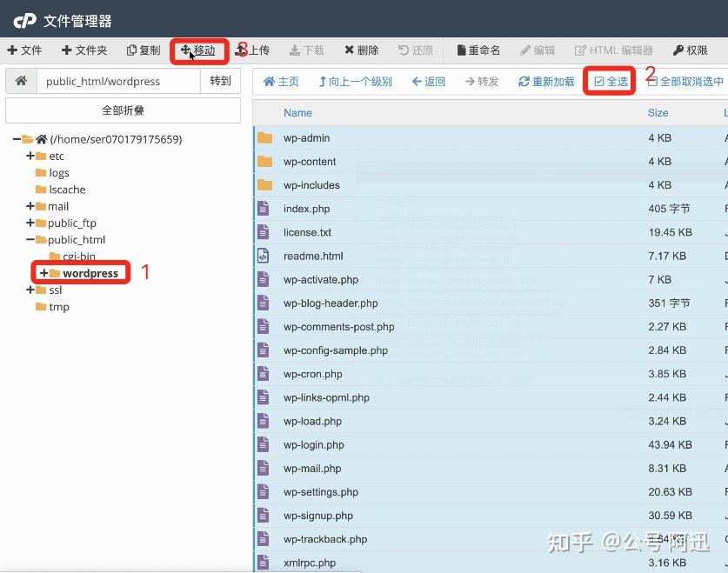Screen dimensions: 728x573
Task: Expand the etc folder tree node
Action: pos(30,156)
